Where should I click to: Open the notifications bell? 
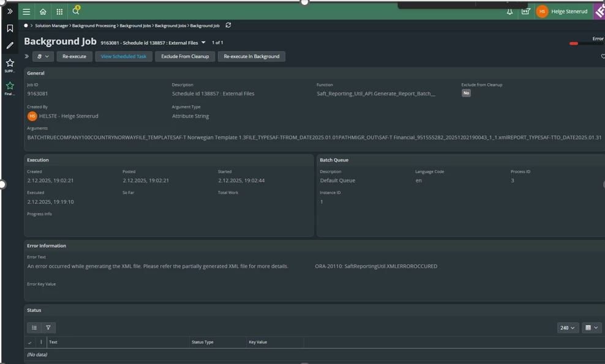[x=509, y=12]
